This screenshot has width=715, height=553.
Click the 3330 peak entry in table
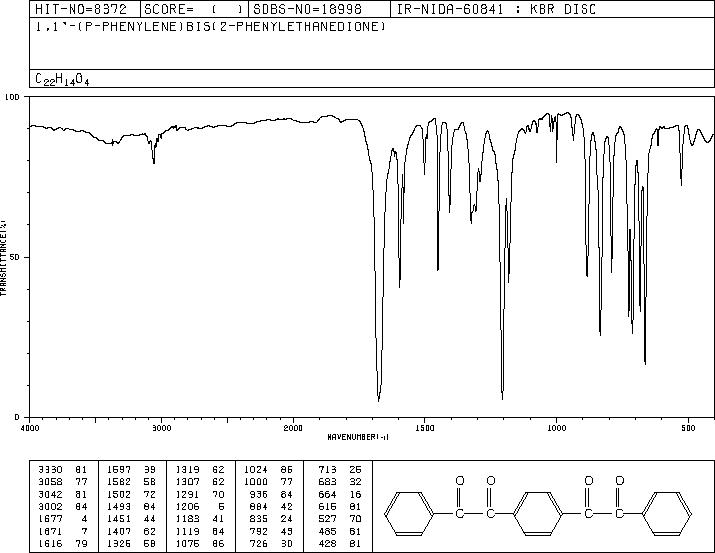tap(62, 470)
